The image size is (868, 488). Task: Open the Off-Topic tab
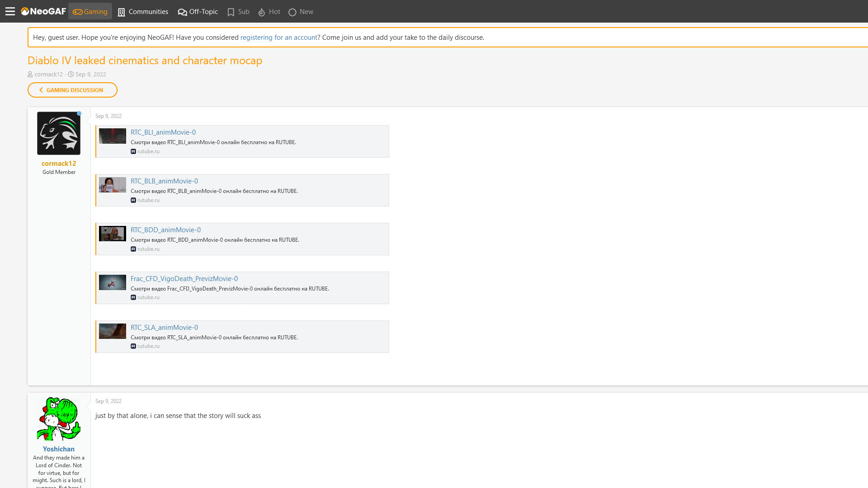(x=198, y=12)
